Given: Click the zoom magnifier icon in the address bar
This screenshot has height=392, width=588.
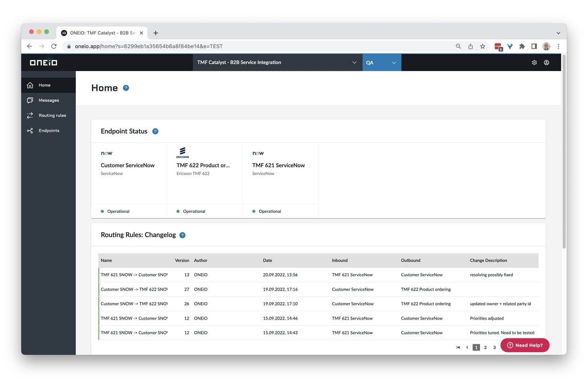Looking at the screenshot, I should click(458, 46).
